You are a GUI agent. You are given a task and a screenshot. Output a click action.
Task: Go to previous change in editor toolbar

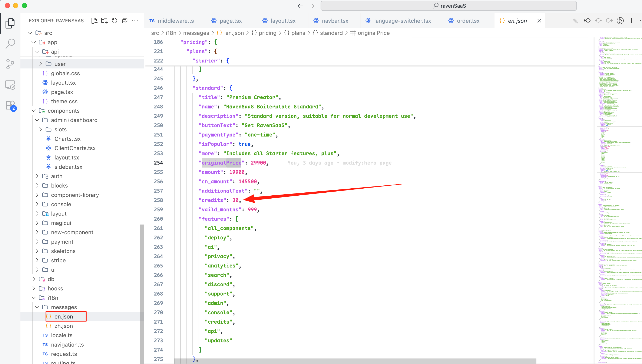(x=587, y=21)
